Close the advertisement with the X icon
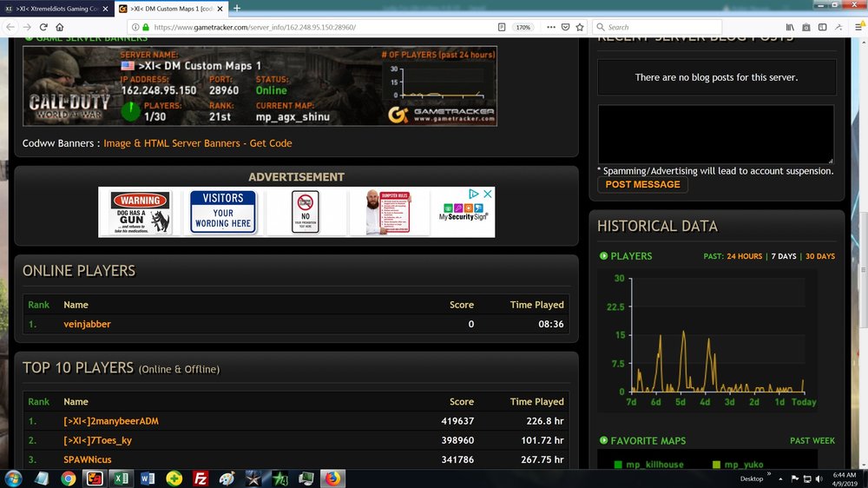This screenshot has height=488, width=868. click(x=488, y=195)
